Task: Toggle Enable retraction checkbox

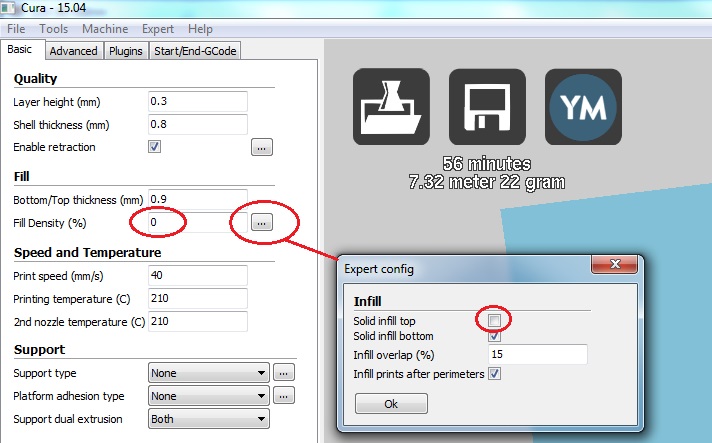Action: [154, 147]
